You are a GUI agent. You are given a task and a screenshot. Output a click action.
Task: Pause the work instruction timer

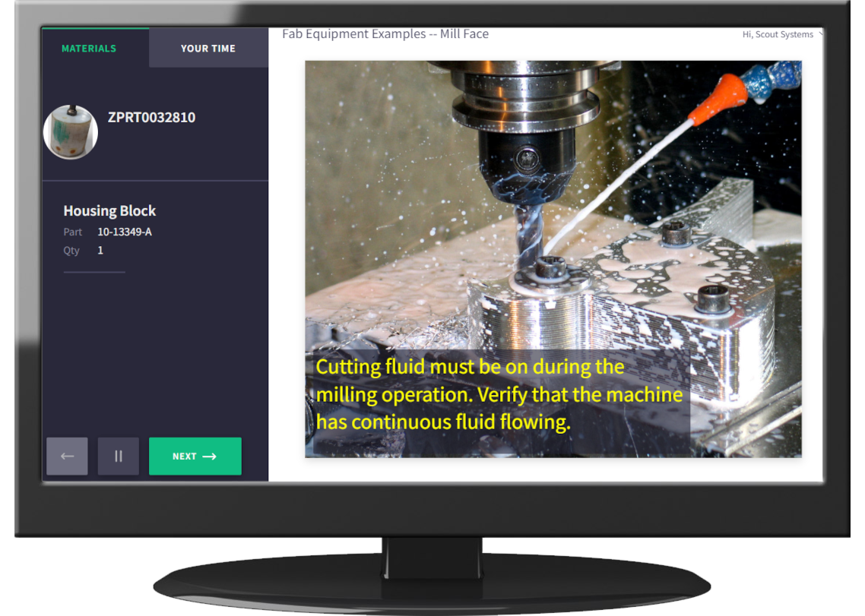click(118, 456)
